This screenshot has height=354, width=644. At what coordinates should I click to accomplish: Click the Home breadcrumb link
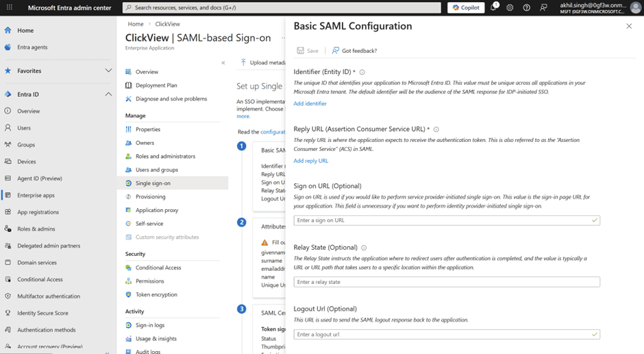click(136, 24)
